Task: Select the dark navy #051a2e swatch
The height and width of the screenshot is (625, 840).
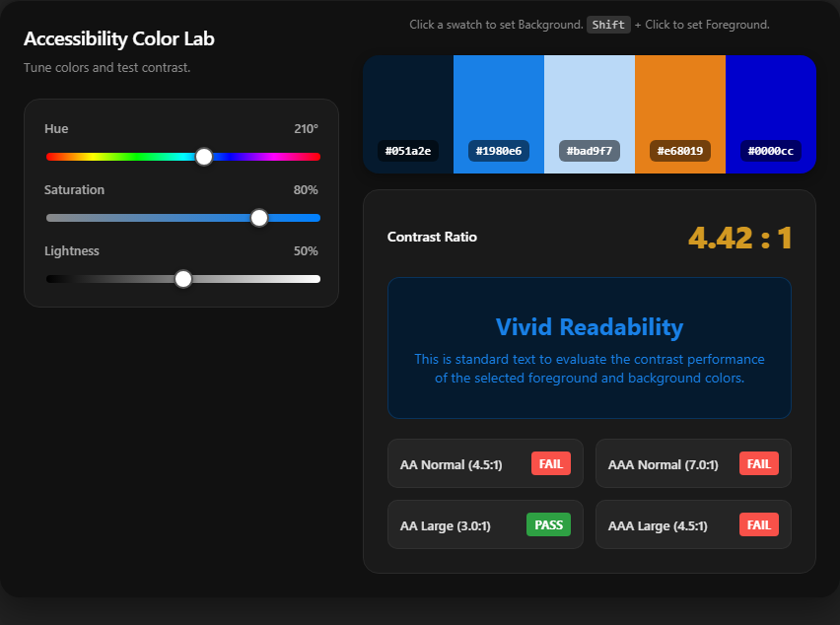Action: click(408, 114)
